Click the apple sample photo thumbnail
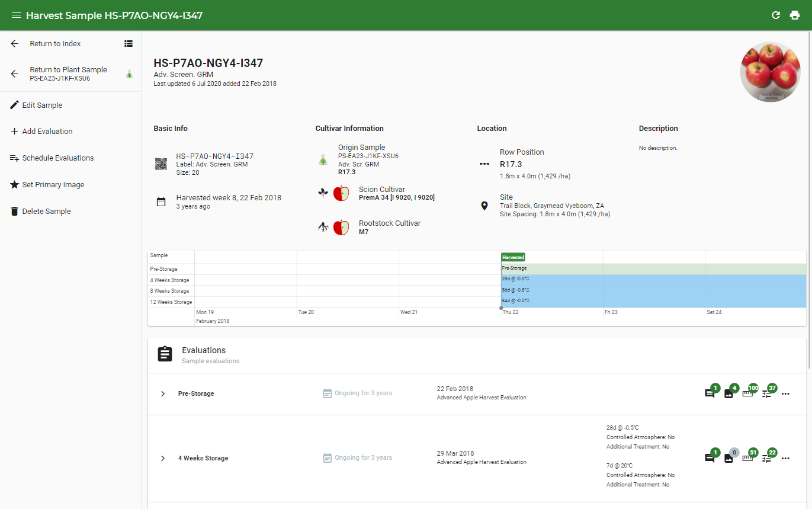 coord(770,72)
